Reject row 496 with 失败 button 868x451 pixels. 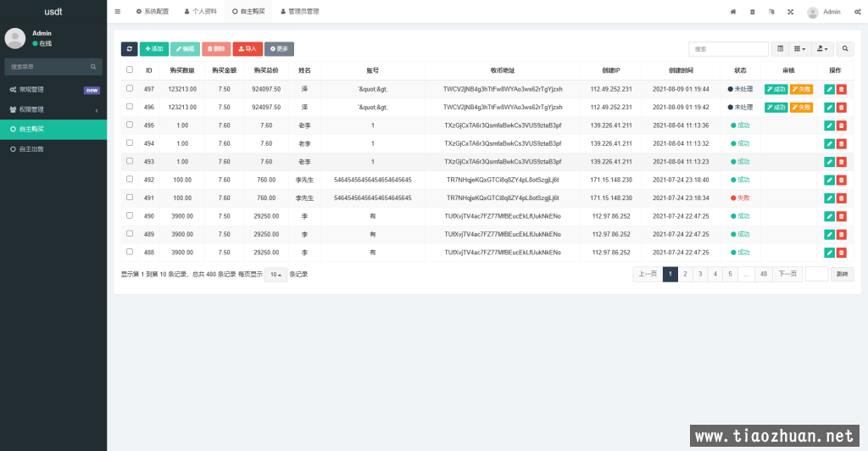(x=801, y=108)
